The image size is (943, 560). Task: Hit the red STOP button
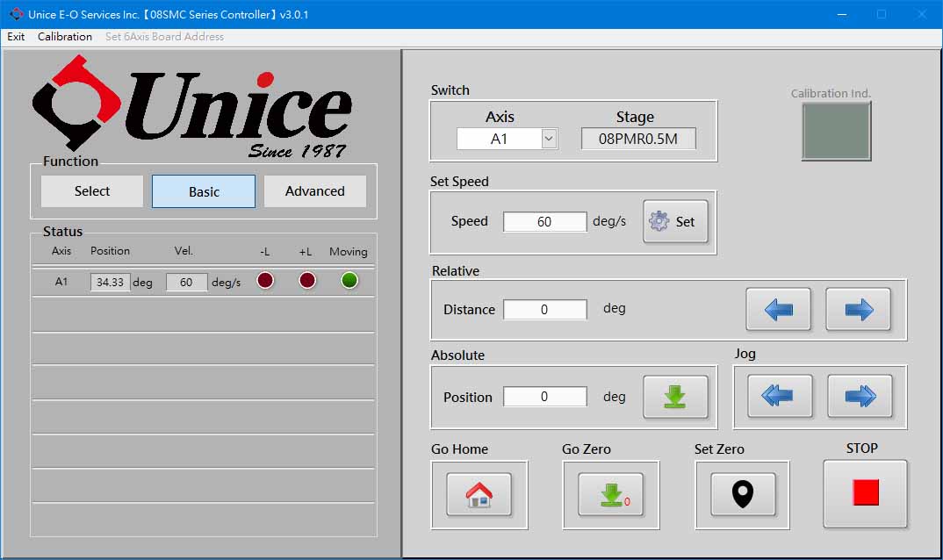coord(865,493)
